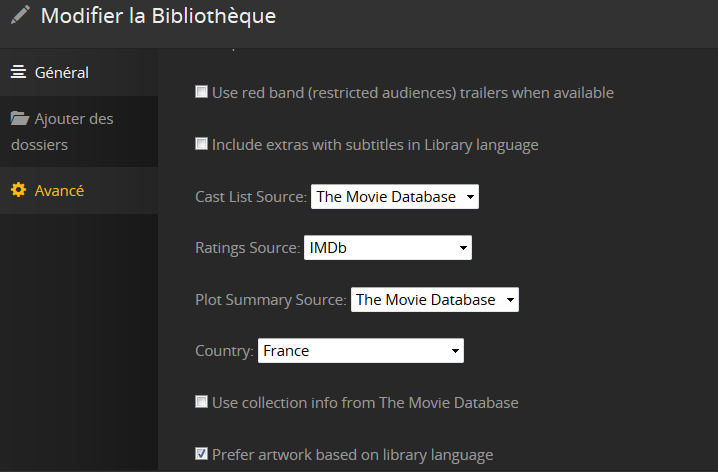718x472 pixels.
Task: Enable red band trailers checkbox
Action: 201,93
